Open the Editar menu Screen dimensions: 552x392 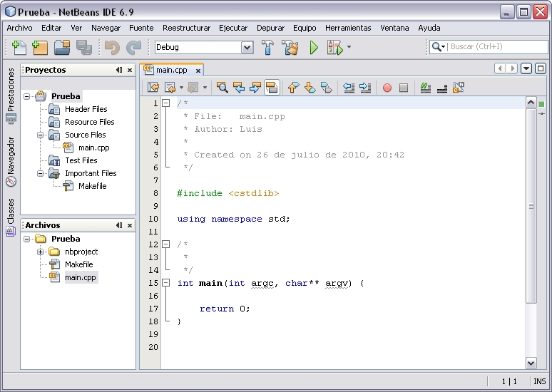click(x=51, y=28)
